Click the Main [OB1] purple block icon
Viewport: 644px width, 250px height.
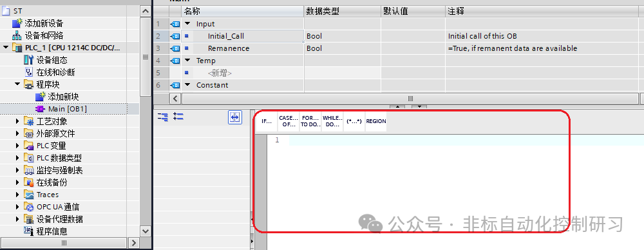click(x=40, y=109)
